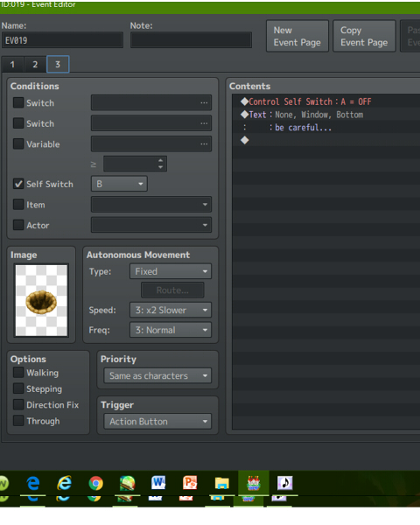The image size is (420, 525).
Task: Uncheck the Self Switch condition
Action: coord(18,184)
